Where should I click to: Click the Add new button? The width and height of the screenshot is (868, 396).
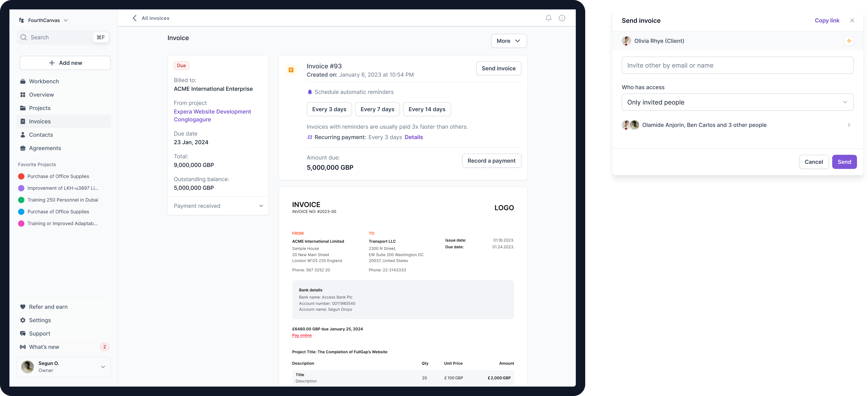tap(65, 63)
